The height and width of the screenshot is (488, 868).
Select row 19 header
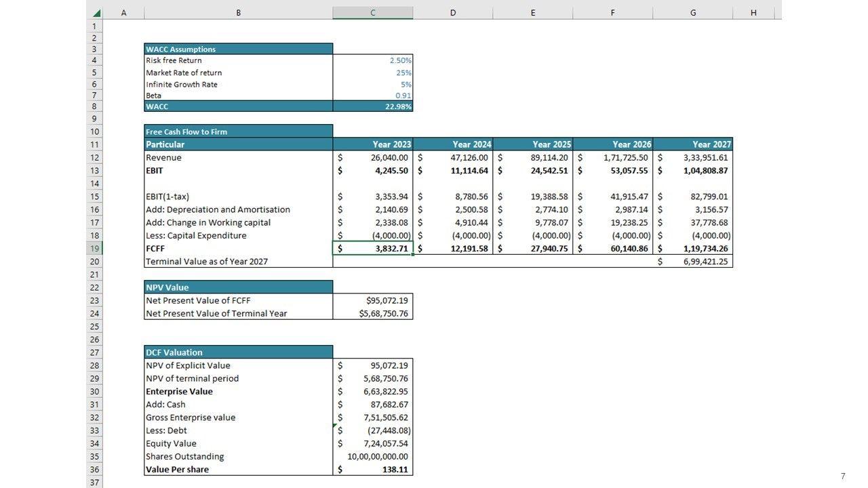[94, 249]
